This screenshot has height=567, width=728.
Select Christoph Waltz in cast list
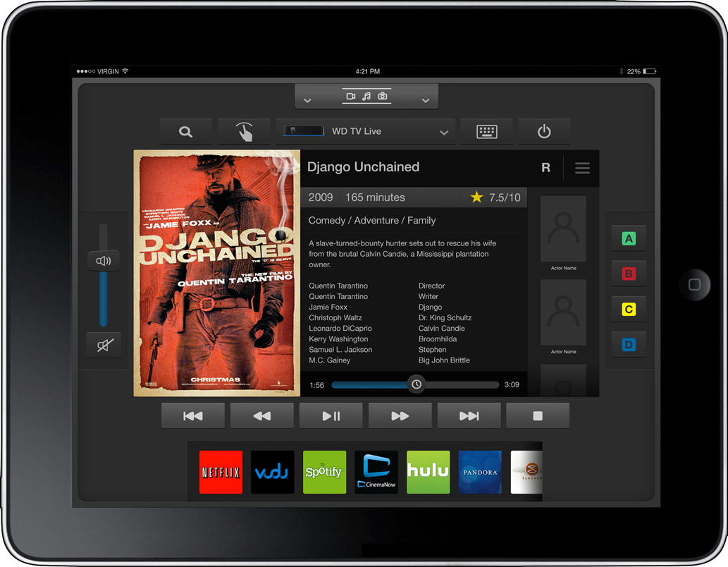pyautogui.click(x=335, y=318)
